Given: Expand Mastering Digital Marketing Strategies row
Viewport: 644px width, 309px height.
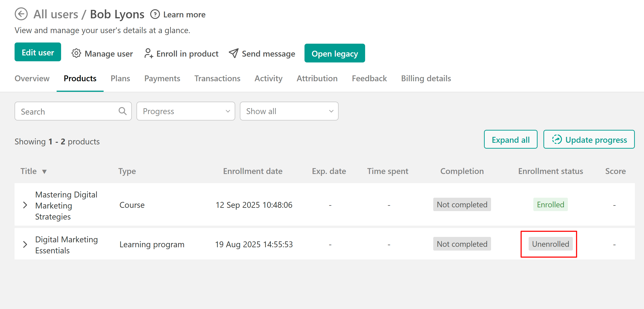Looking at the screenshot, I should (x=25, y=205).
